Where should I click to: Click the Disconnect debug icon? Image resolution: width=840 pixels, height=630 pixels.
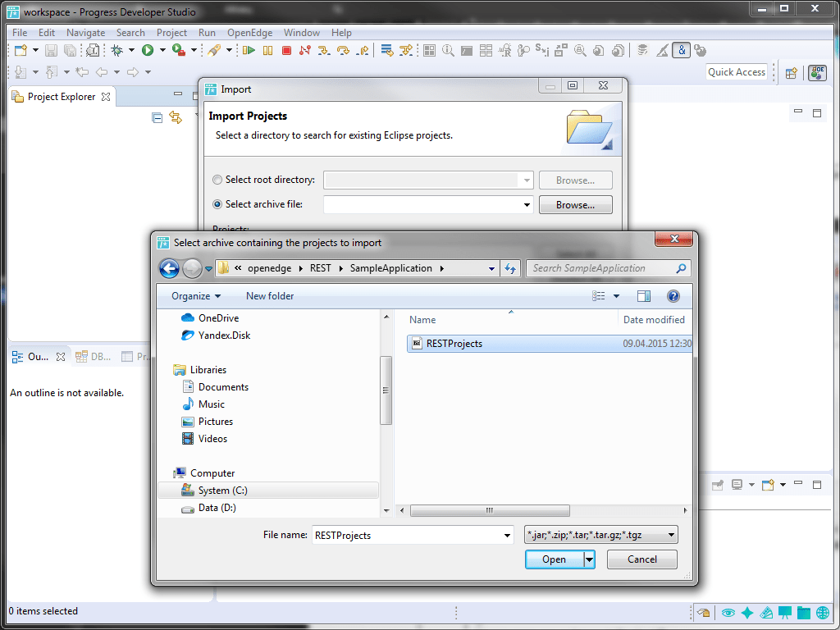[x=305, y=50]
